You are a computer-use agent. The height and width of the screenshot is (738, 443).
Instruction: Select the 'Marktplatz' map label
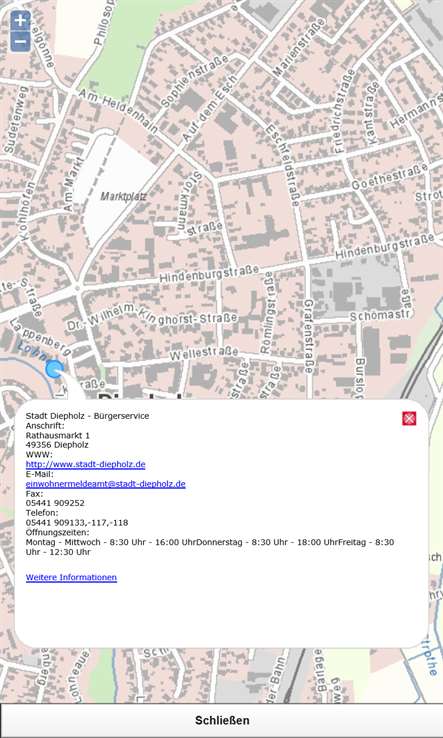click(x=123, y=197)
